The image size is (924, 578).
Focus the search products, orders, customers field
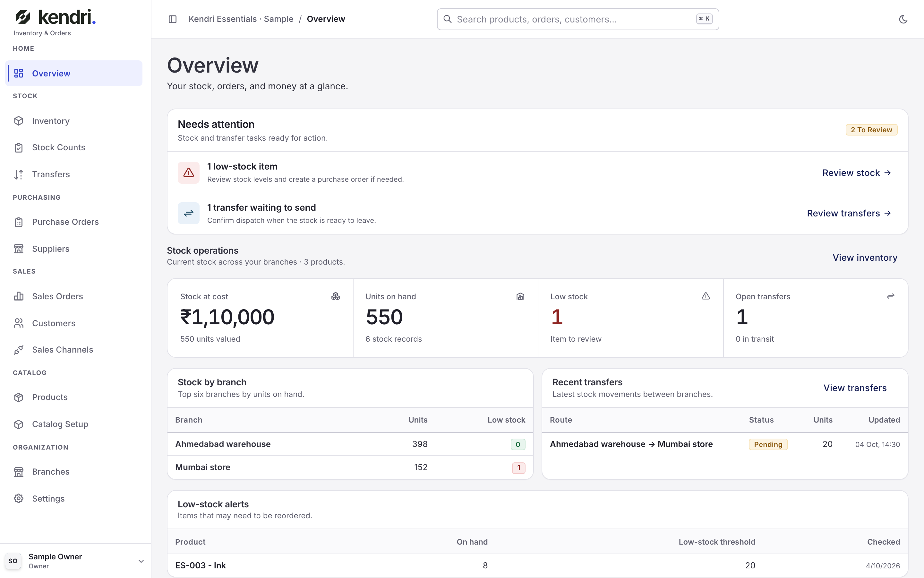578,19
